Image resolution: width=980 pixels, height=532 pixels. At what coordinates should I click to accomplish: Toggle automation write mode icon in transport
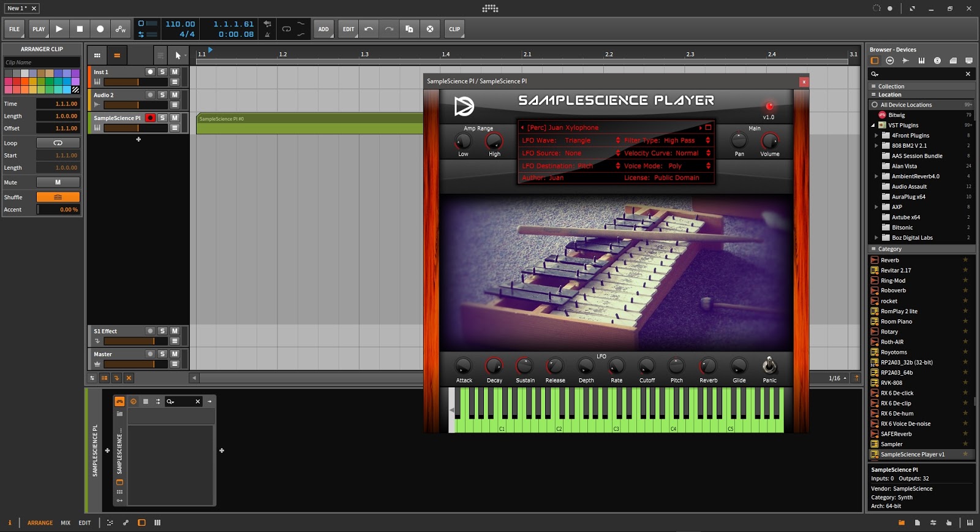121,29
